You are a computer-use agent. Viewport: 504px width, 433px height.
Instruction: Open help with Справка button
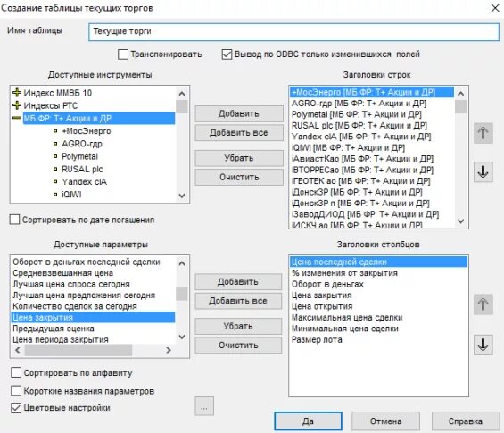[466, 421]
